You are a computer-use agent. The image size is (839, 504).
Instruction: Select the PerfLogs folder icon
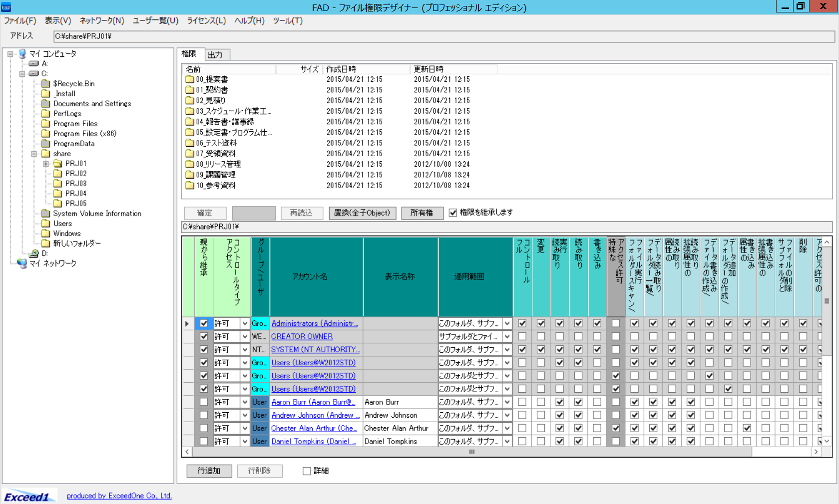[46, 113]
